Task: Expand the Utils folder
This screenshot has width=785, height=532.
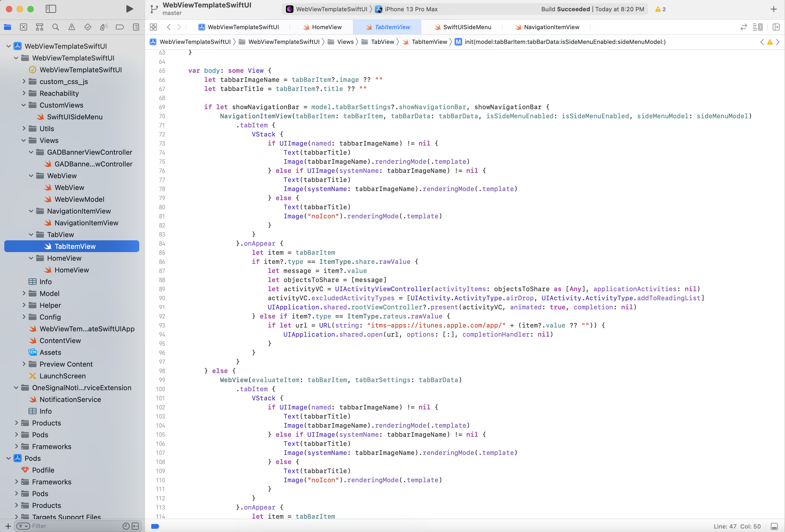Action: point(24,129)
